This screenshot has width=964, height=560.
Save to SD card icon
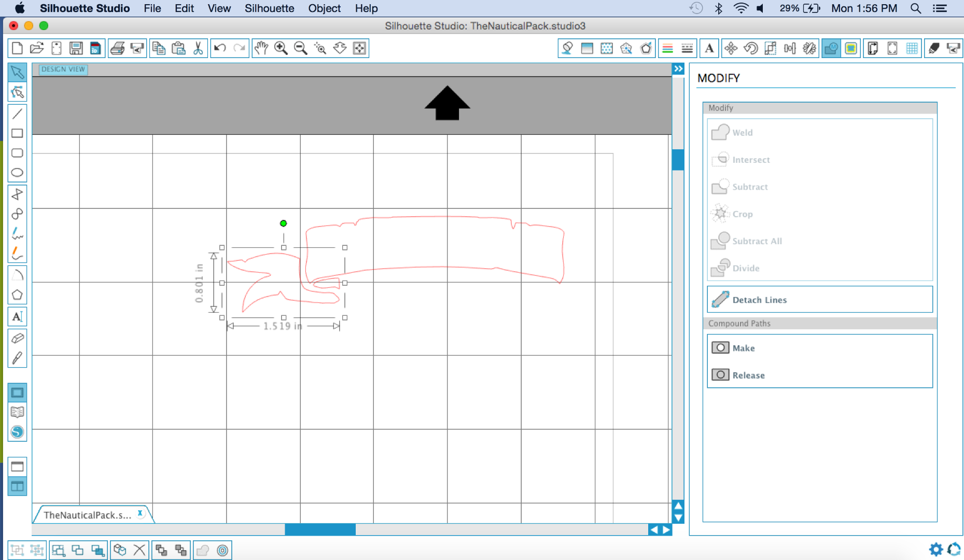(x=95, y=48)
